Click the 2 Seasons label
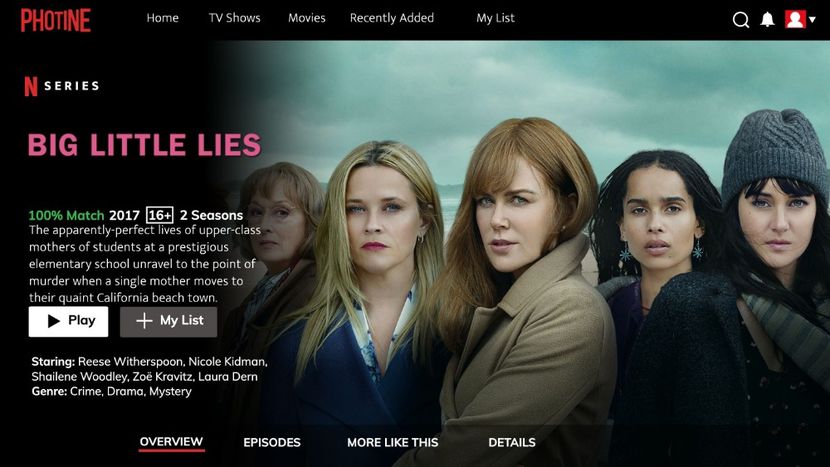 pyautogui.click(x=211, y=215)
